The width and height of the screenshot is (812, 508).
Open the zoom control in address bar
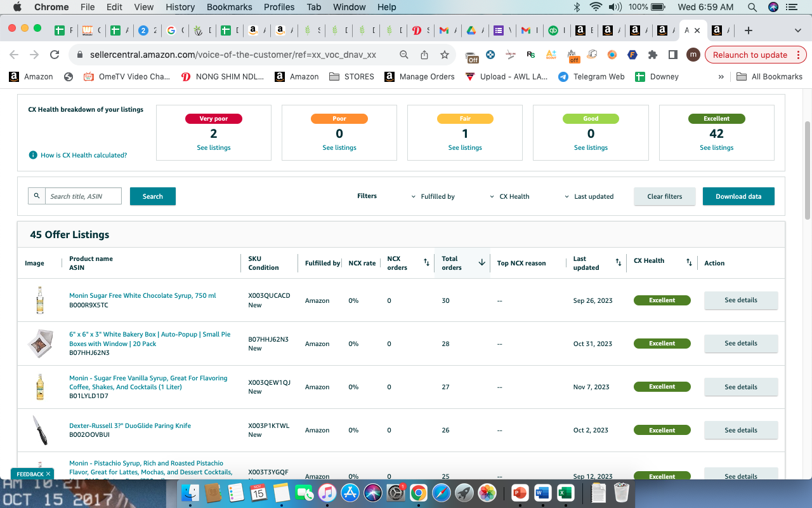coord(404,55)
